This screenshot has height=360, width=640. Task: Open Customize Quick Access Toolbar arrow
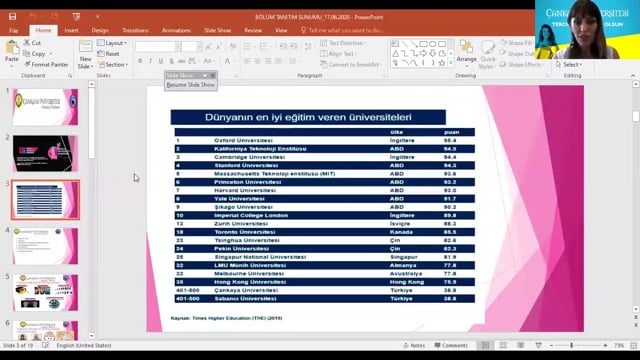98,16
